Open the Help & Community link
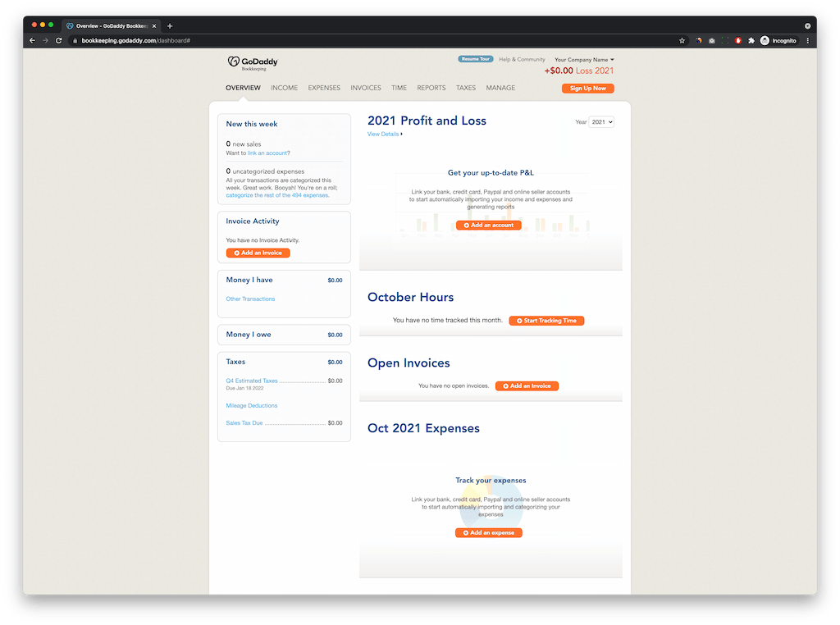Screen dimensions: 840x625 (522, 59)
